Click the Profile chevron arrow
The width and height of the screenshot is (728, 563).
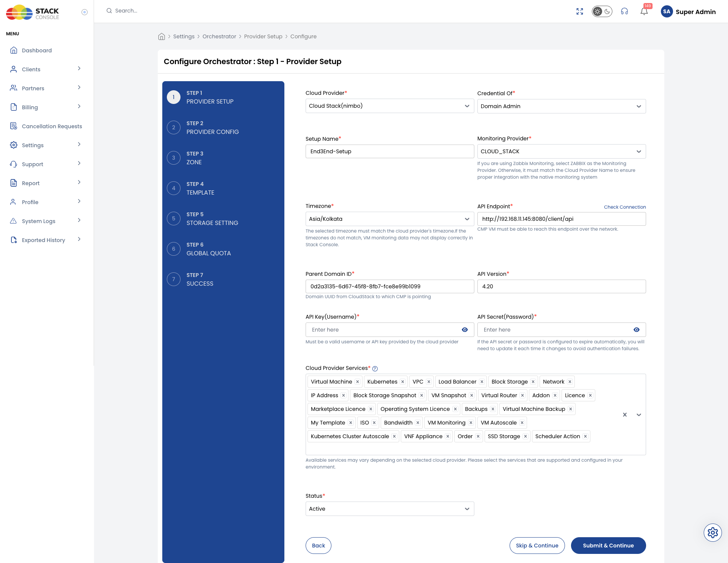79,201
